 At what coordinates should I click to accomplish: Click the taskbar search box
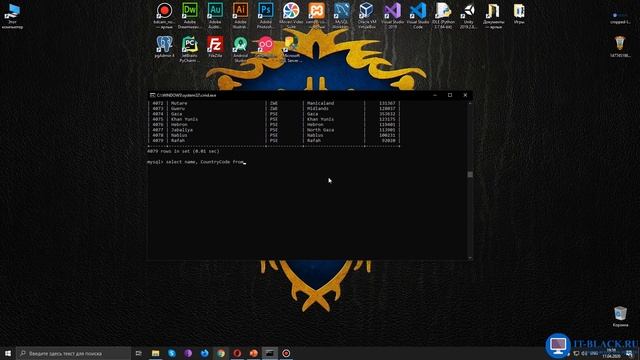73,353
